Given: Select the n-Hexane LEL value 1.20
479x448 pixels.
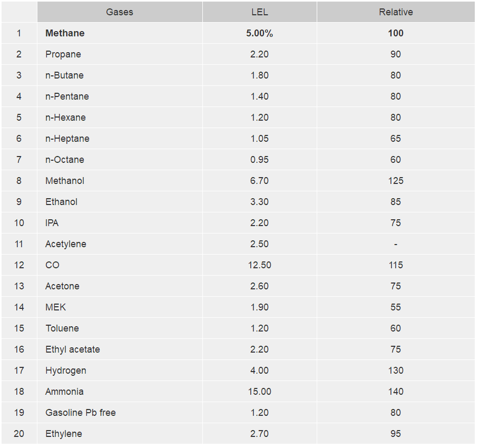Looking at the screenshot, I should coord(259,118).
